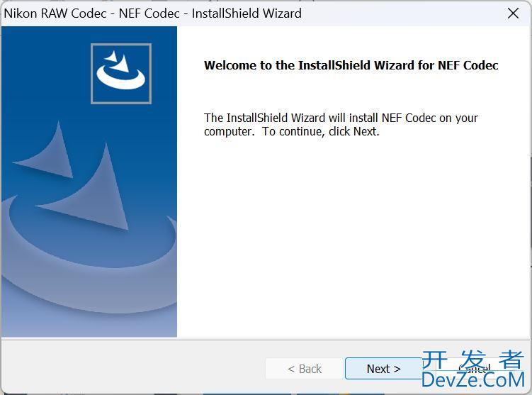Cancel the NEF Codec installation
This screenshot has width=532, height=395.
coord(475,369)
